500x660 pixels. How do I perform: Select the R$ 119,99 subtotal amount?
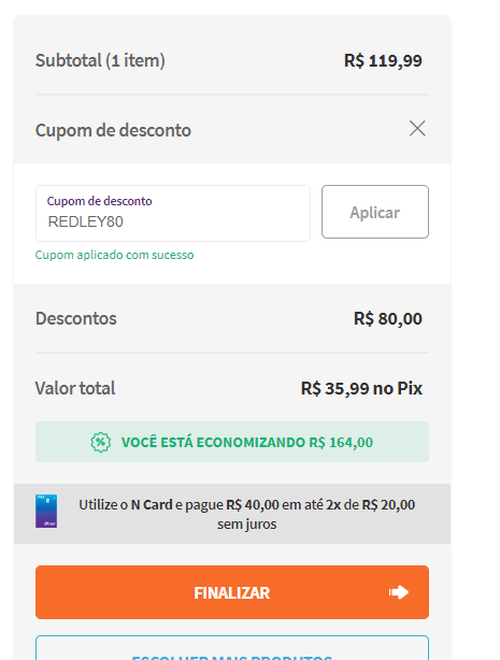[x=383, y=61]
